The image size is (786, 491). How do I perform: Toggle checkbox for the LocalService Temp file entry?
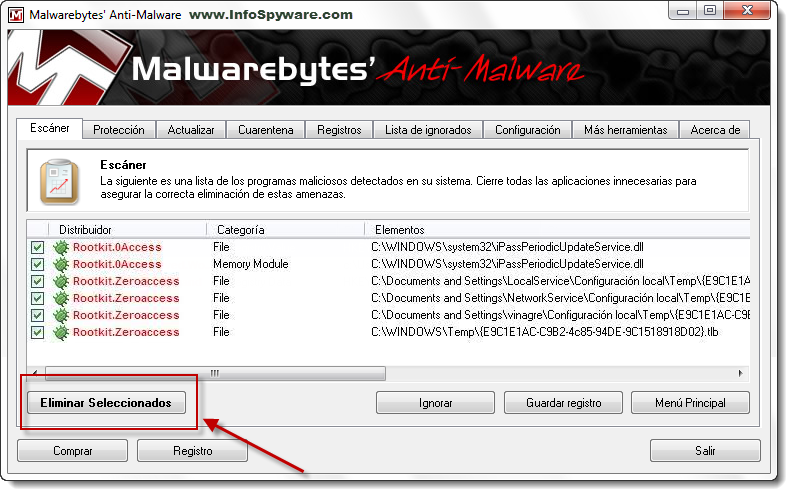(x=37, y=282)
